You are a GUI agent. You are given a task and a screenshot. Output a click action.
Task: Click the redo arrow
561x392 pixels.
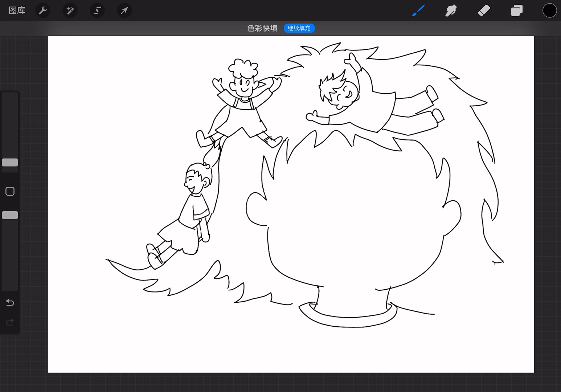[10, 322]
